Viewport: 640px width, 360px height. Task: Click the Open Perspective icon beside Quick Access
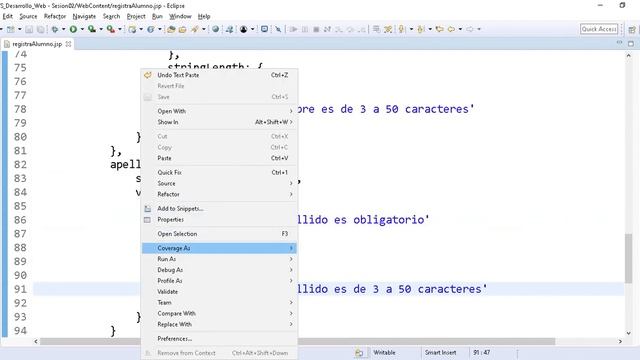(632, 29)
